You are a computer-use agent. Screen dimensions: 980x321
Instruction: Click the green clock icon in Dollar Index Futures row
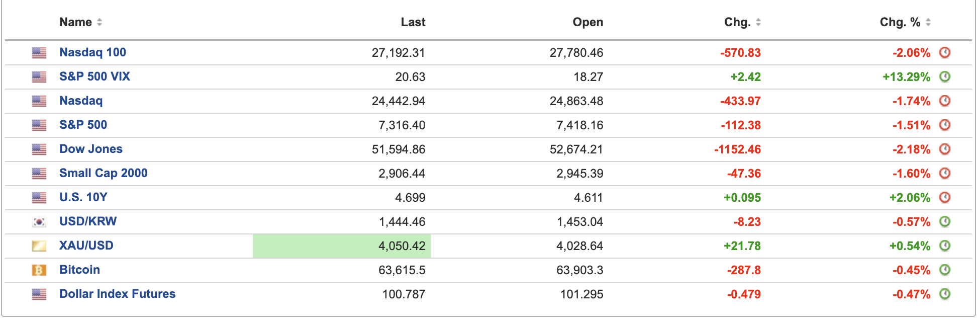pyautogui.click(x=945, y=294)
